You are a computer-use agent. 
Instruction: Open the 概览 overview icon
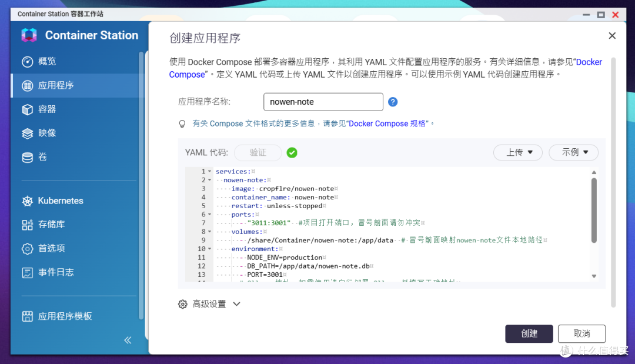[27, 62]
